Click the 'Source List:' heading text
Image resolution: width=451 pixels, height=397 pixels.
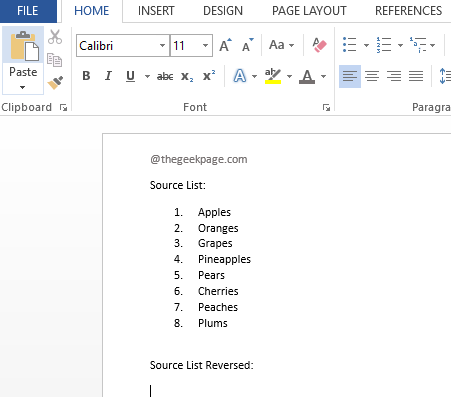[x=178, y=185]
